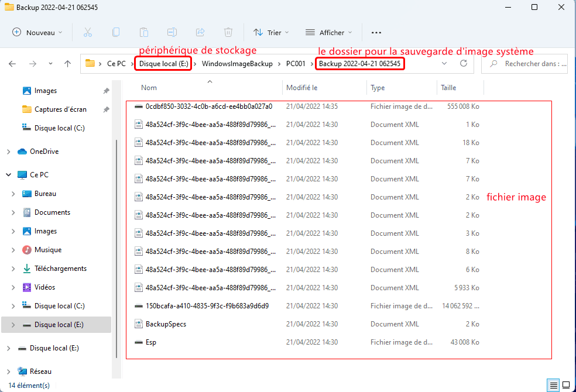Click the Share icon in toolbar

click(x=200, y=33)
